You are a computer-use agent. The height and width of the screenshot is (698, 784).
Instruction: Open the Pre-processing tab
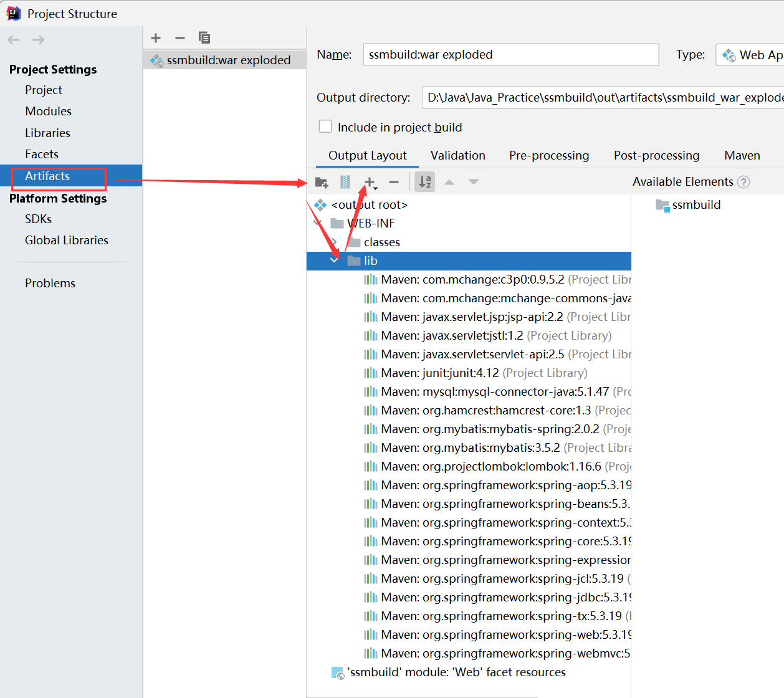pos(549,155)
